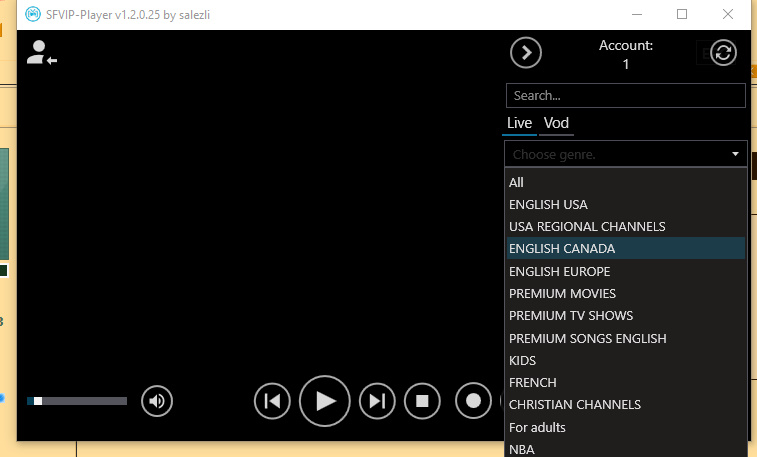Image resolution: width=757 pixels, height=457 pixels.
Task: Click the Account: 1 label
Action: coord(626,55)
